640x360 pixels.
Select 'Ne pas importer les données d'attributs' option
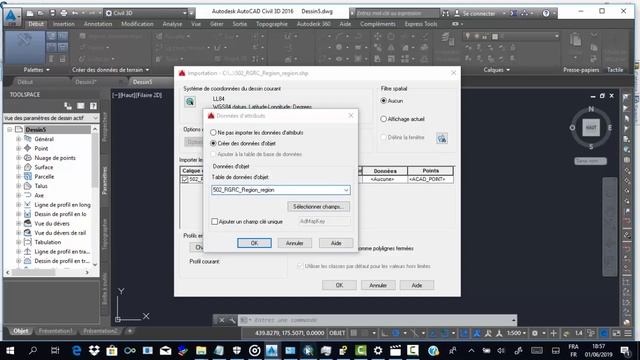(213, 133)
